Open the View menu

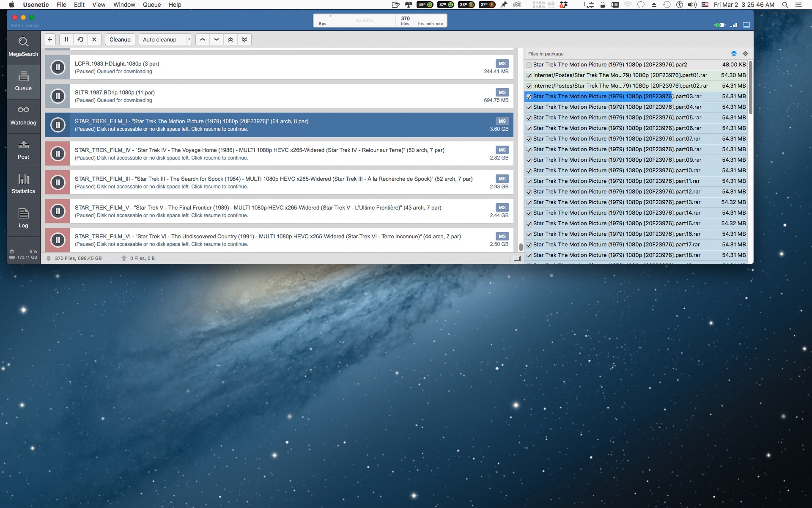click(x=99, y=5)
